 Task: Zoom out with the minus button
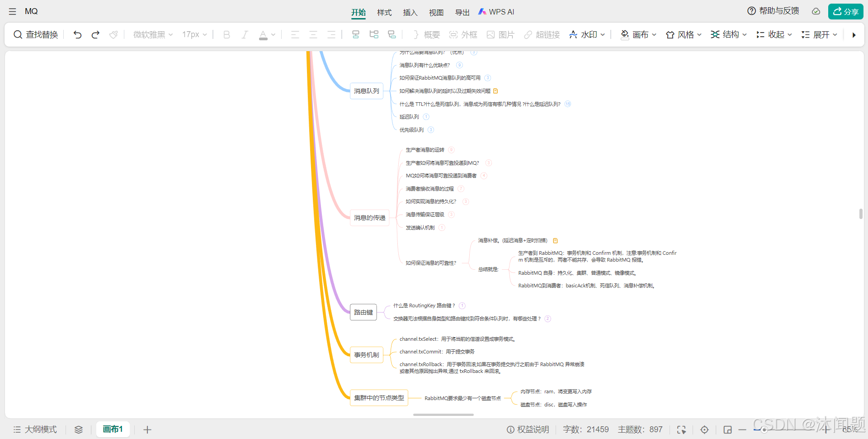tap(742, 429)
